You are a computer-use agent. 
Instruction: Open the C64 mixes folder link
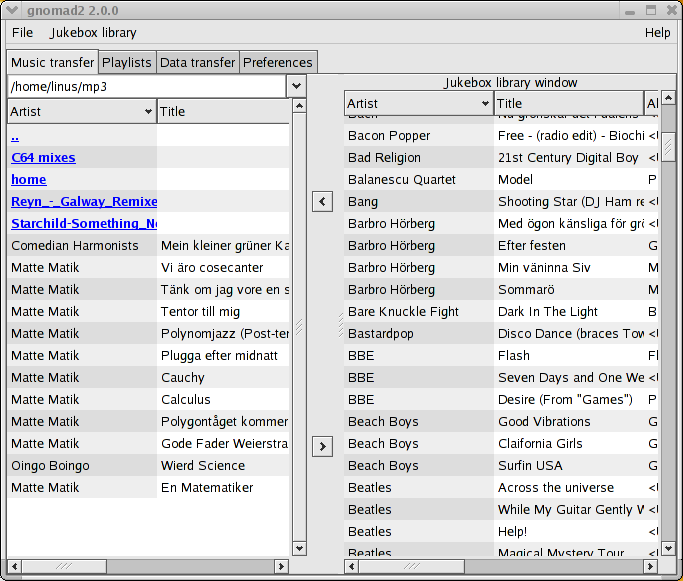coord(43,157)
